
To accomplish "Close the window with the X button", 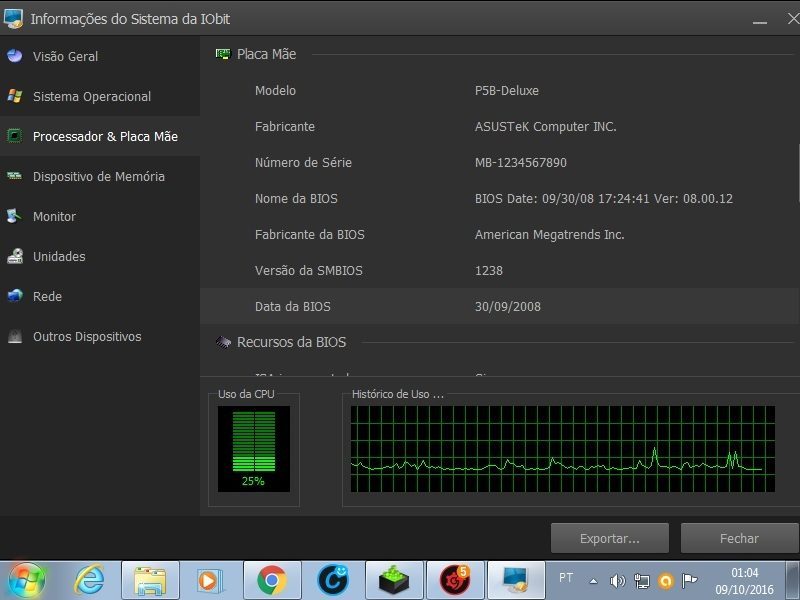I will pyautogui.click(x=793, y=19).
